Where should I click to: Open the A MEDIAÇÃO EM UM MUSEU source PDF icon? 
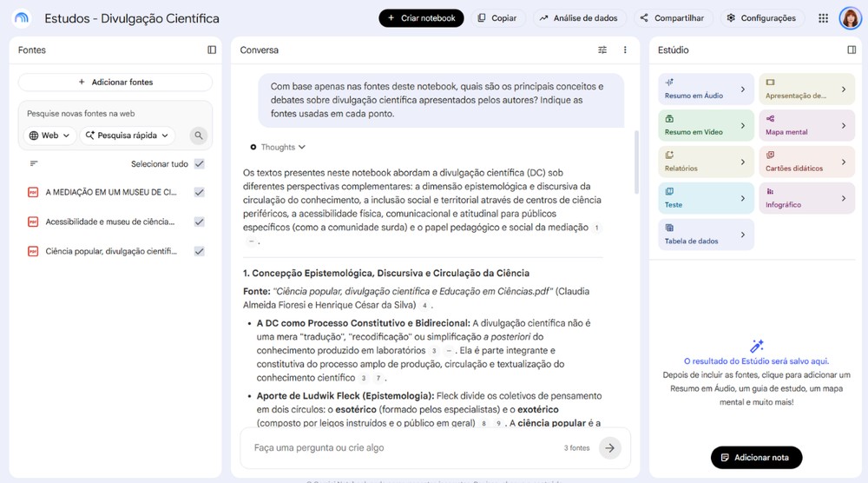click(33, 192)
